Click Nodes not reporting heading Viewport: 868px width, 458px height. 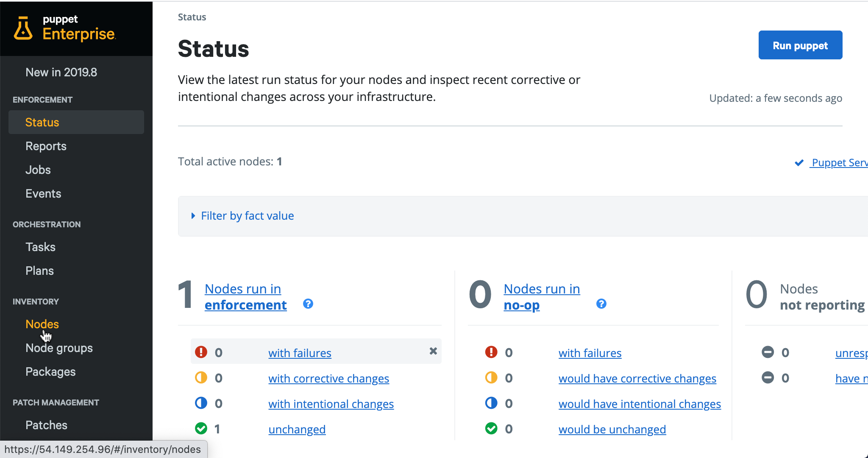point(822,297)
